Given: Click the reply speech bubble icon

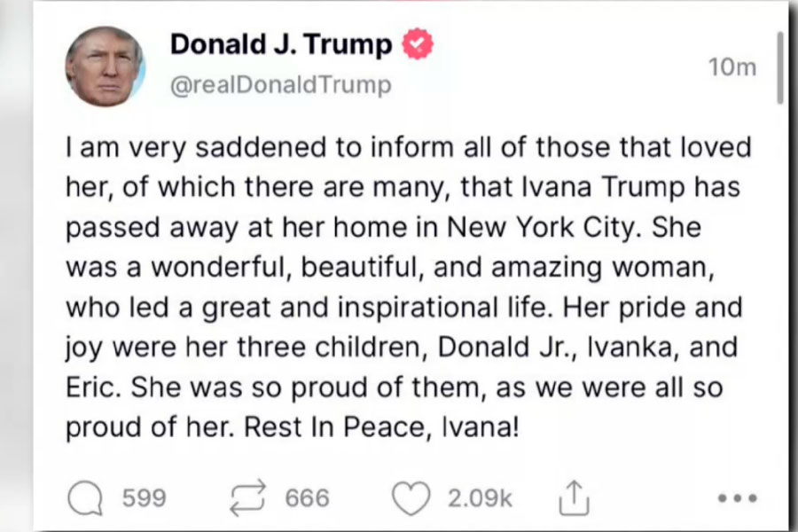Looking at the screenshot, I should click(x=86, y=498).
